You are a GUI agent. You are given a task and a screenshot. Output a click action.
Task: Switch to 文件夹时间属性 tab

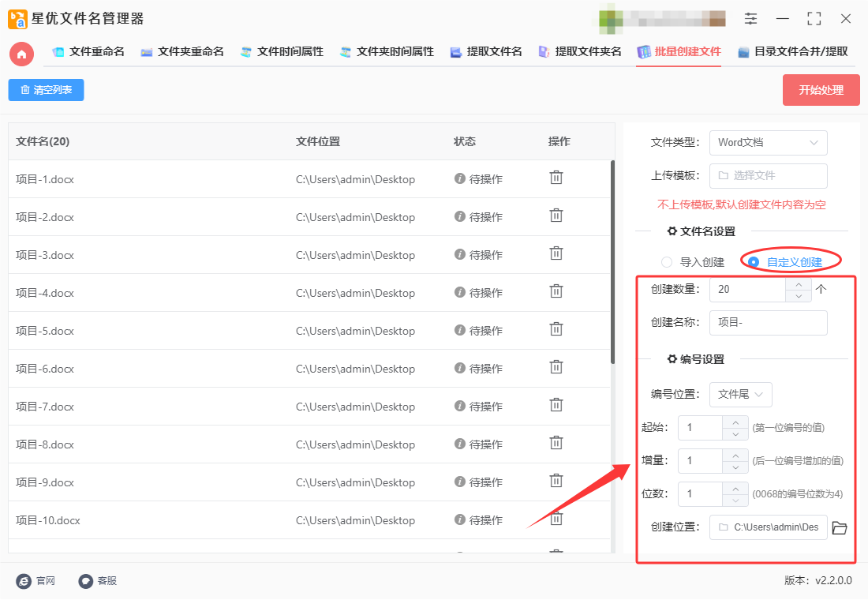[387, 52]
